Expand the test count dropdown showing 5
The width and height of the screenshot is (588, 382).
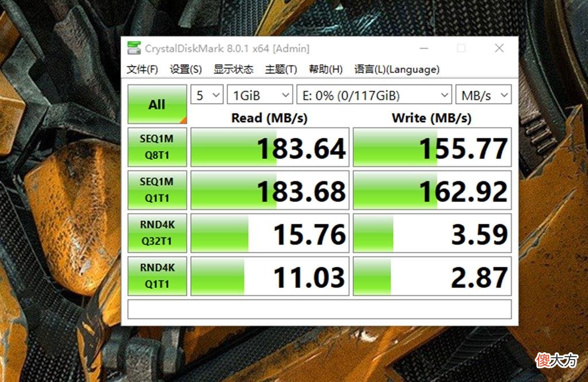207,95
